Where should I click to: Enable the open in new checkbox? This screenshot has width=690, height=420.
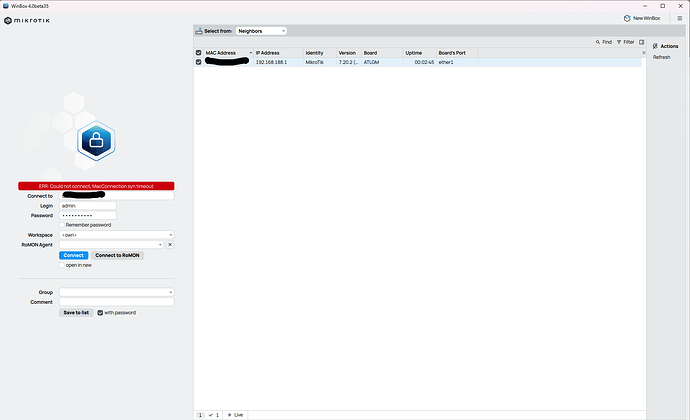click(x=62, y=265)
